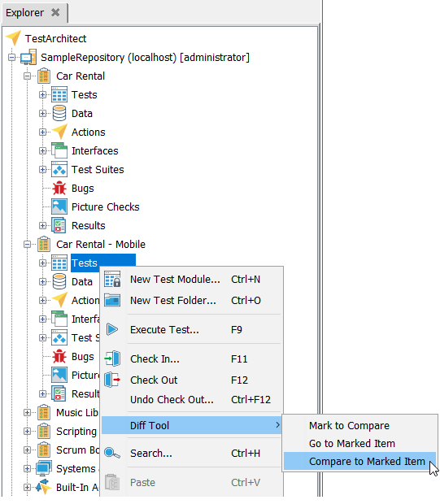Image resolution: width=440 pixels, height=504 pixels.
Task: Select Test Suites label under Car Rental
Action: click(x=98, y=169)
